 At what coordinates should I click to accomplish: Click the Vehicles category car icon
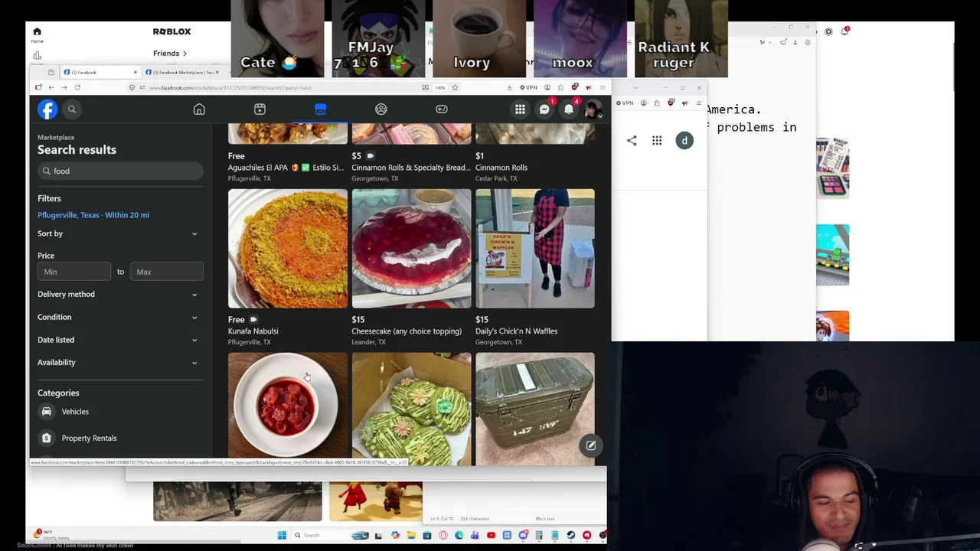pos(47,412)
